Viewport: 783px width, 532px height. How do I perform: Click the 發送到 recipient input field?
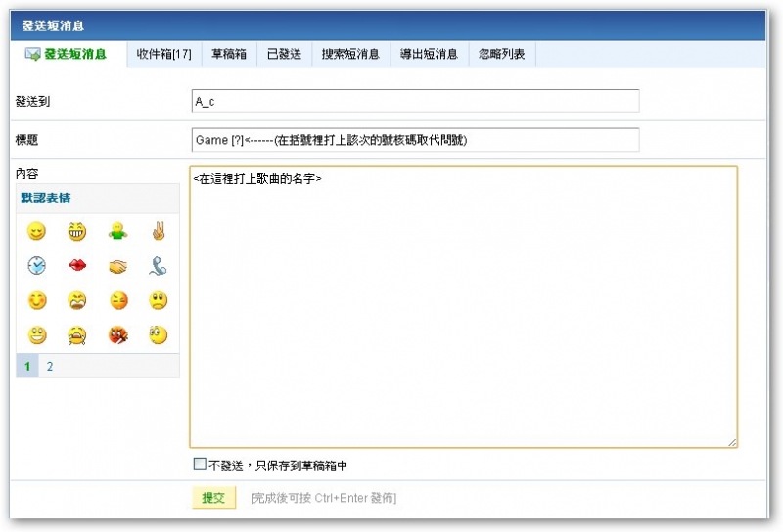pyautogui.click(x=415, y=102)
